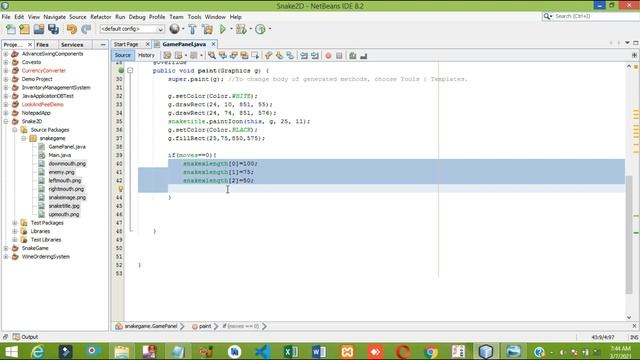Select Main.java in project tree
The image size is (640, 360).
(x=60, y=155)
